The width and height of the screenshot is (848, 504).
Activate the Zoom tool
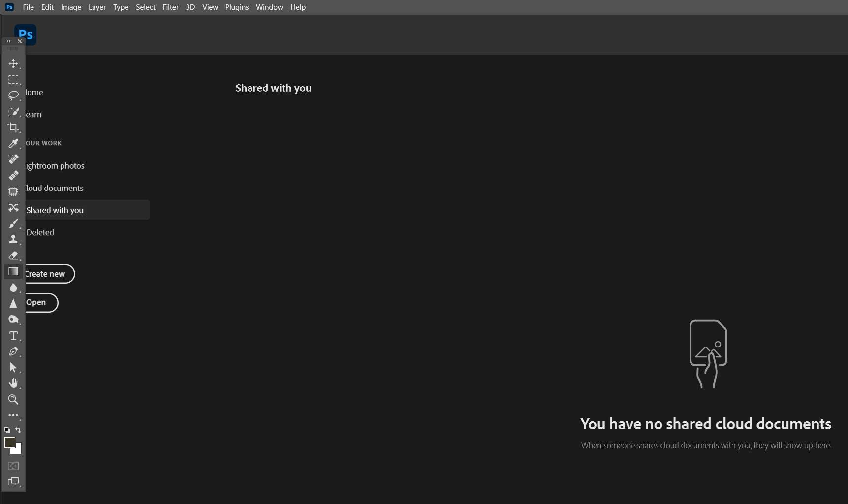coord(13,400)
